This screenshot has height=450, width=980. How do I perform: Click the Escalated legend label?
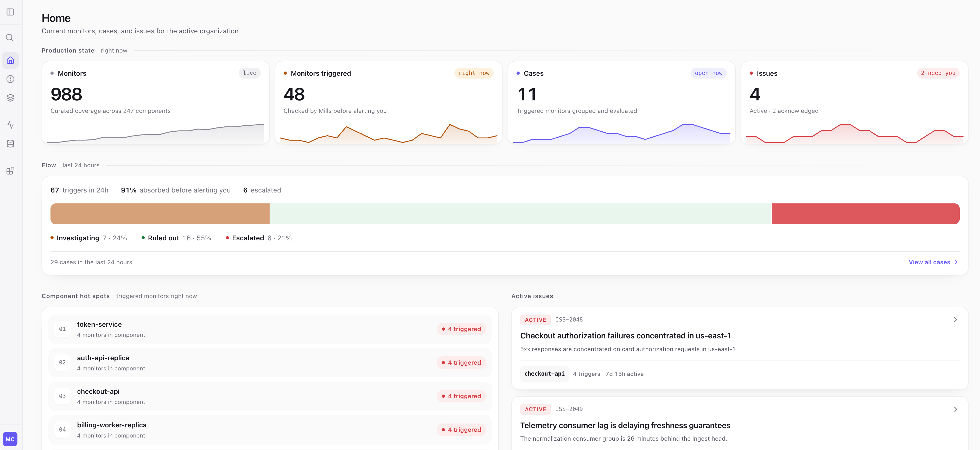coord(248,238)
